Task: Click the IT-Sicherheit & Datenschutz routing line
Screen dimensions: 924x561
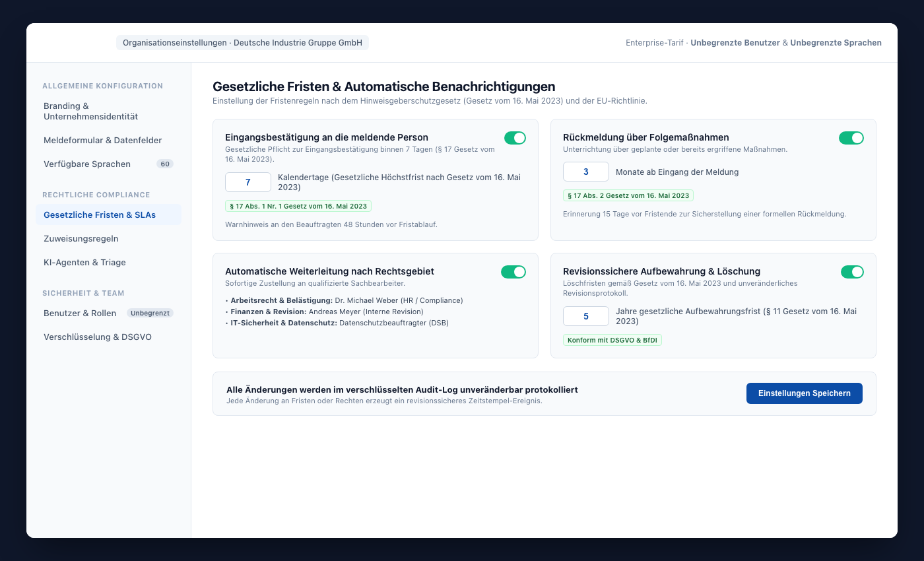Action: 337,323
